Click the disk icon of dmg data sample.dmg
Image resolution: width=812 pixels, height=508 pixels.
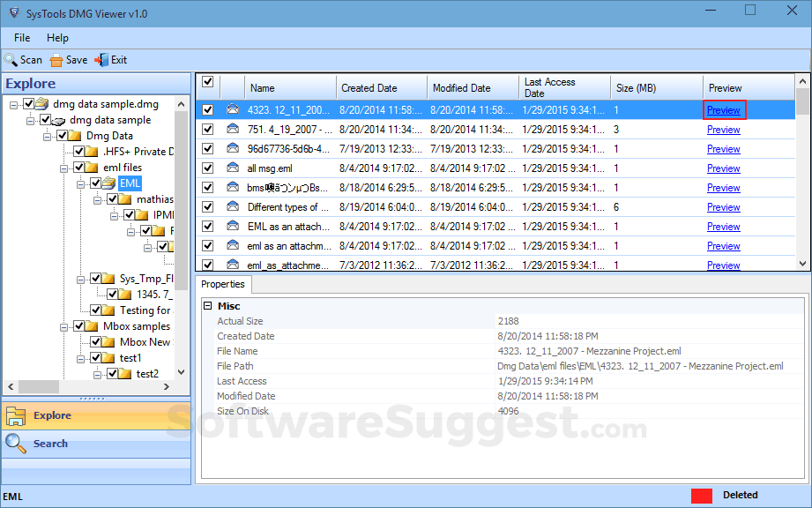tap(42, 103)
